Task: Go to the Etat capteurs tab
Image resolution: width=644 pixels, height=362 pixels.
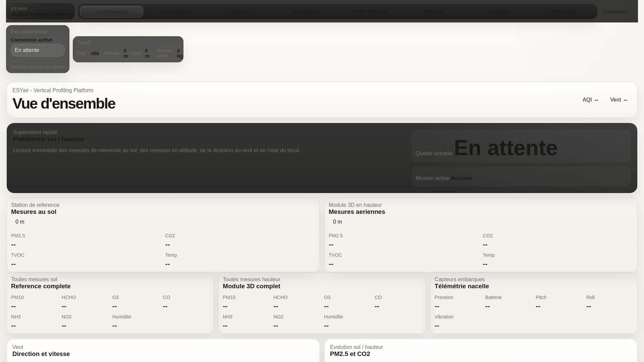Action: point(305,12)
